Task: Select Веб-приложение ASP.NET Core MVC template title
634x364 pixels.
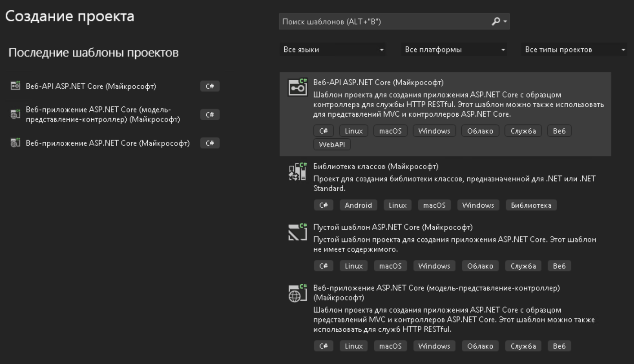Action: click(x=436, y=288)
